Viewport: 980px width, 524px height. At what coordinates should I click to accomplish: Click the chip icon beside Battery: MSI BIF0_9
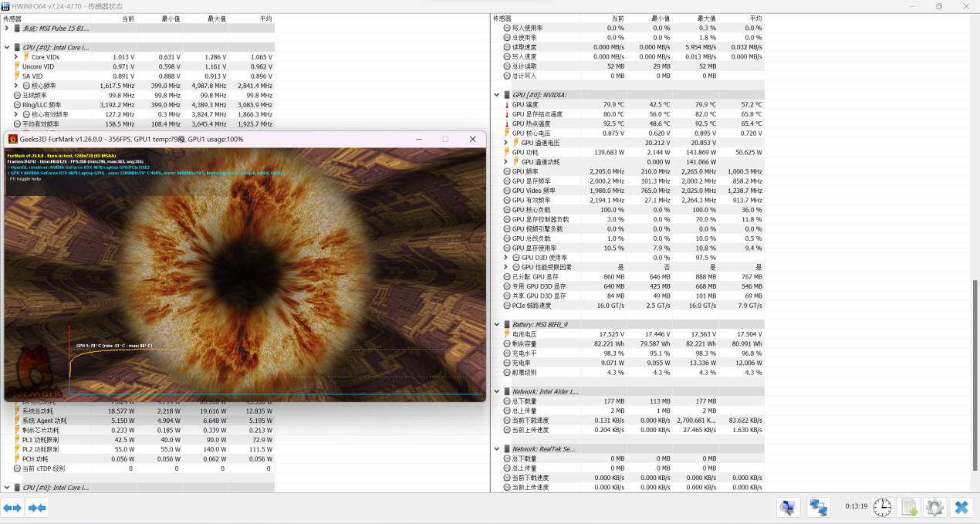(507, 324)
